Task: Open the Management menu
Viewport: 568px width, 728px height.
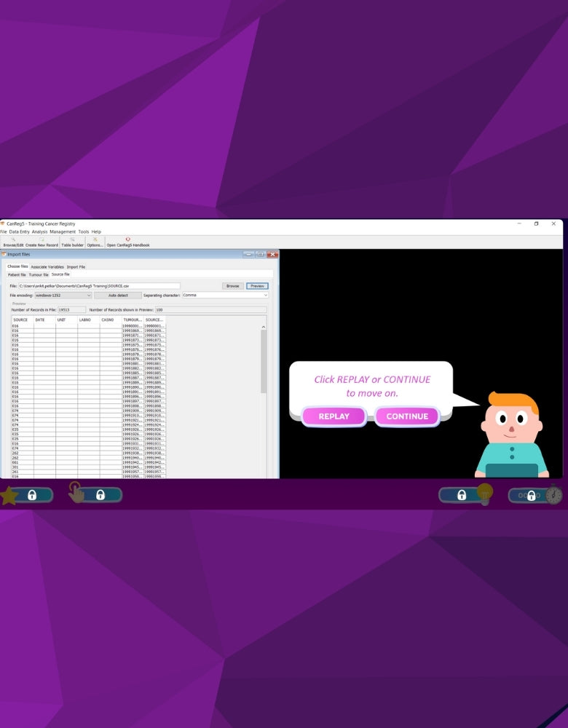Action: pyautogui.click(x=63, y=232)
